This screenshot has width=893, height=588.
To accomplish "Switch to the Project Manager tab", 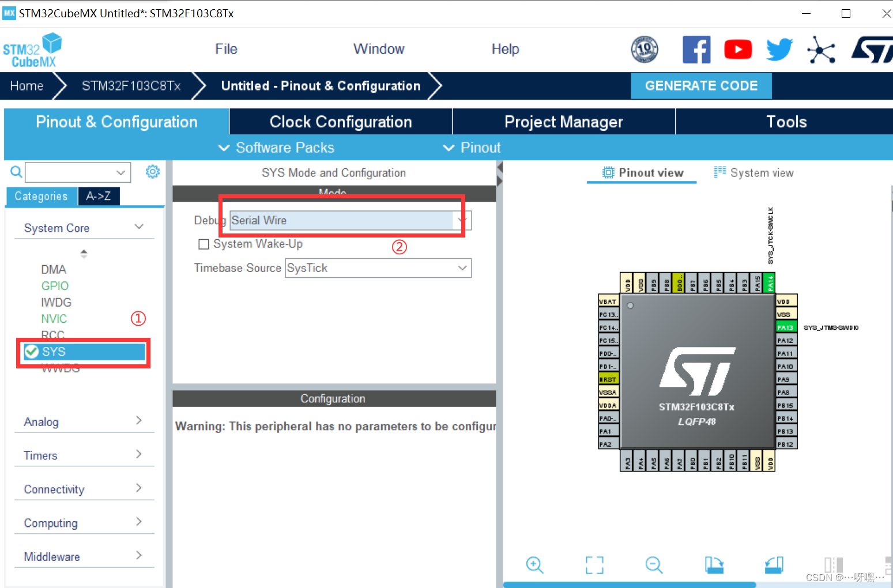I will point(564,122).
